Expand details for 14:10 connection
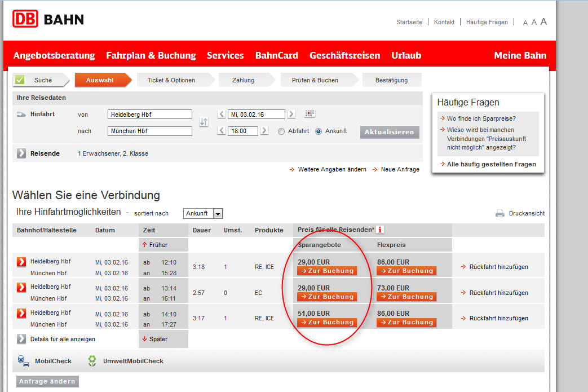 (21, 313)
